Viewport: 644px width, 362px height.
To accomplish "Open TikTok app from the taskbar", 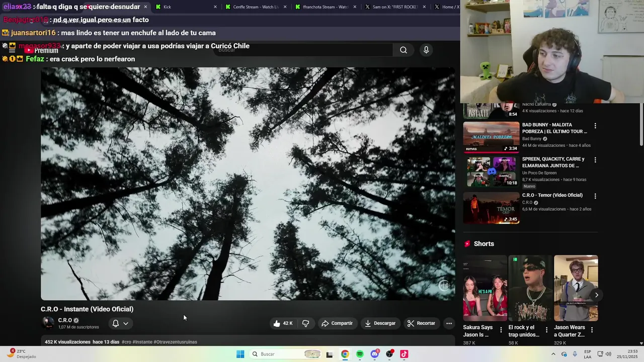I will [x=404, y=354].
